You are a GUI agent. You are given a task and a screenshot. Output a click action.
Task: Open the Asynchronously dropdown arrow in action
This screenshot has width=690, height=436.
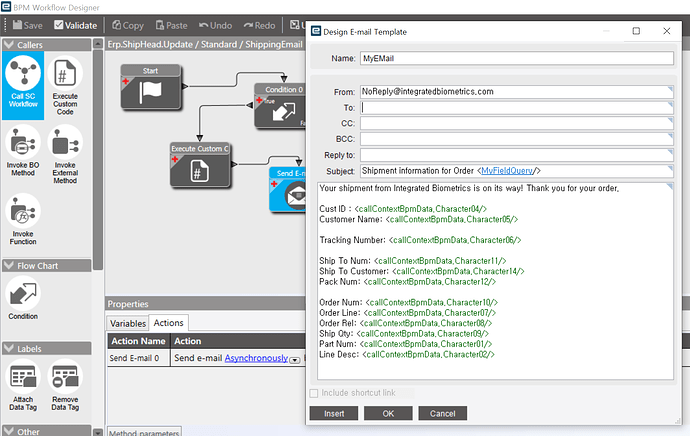295,360
